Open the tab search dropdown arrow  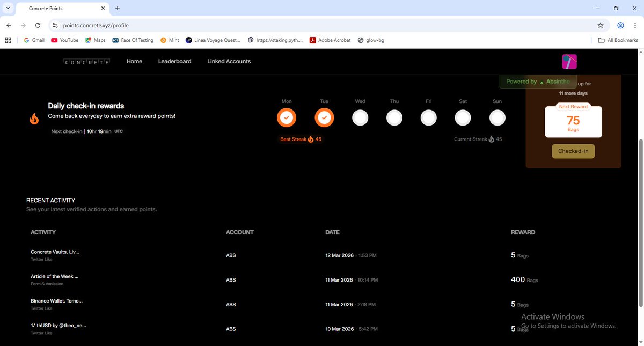[x=8, y=8]
